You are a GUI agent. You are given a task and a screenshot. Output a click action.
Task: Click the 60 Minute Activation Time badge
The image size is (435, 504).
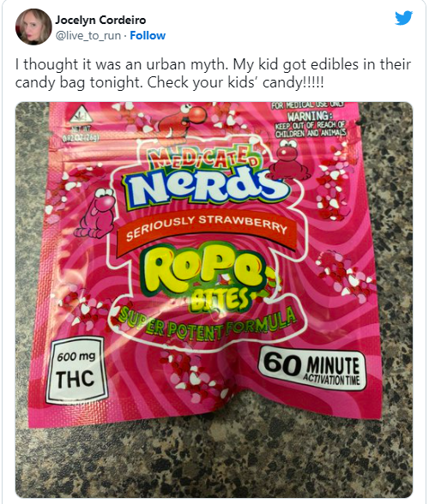[x=312, y=368]
